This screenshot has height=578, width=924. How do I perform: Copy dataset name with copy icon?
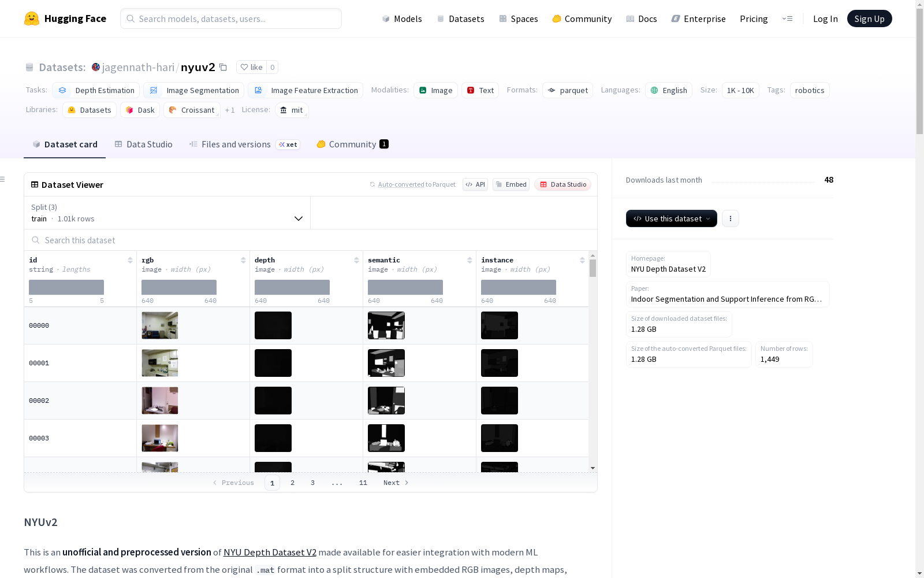pos(223,67)
